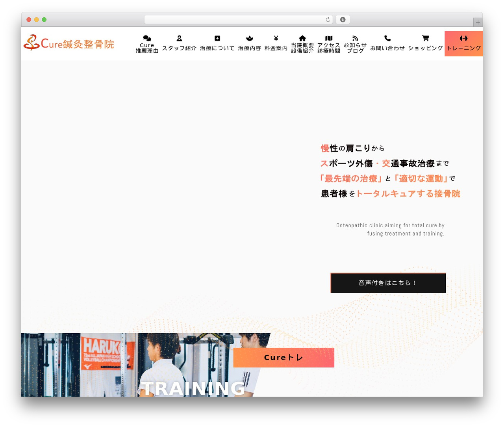Click the Osteopathic clinic aiming for total cure text
The width and height of the screenshot is (504, 427).
(390, 229)
